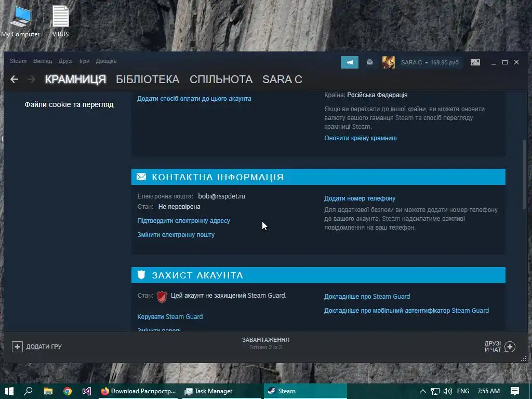
Task: Click the Steam window resize grip
Action: tap(524, 358)
